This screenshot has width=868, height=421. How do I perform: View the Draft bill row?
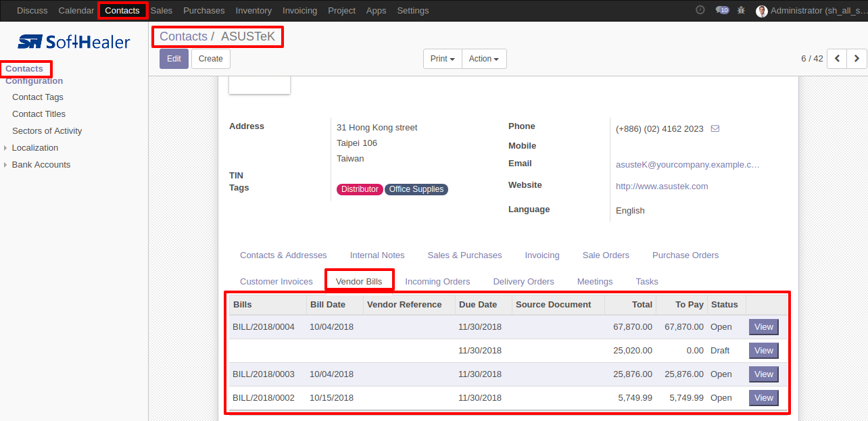coord(764,351)
